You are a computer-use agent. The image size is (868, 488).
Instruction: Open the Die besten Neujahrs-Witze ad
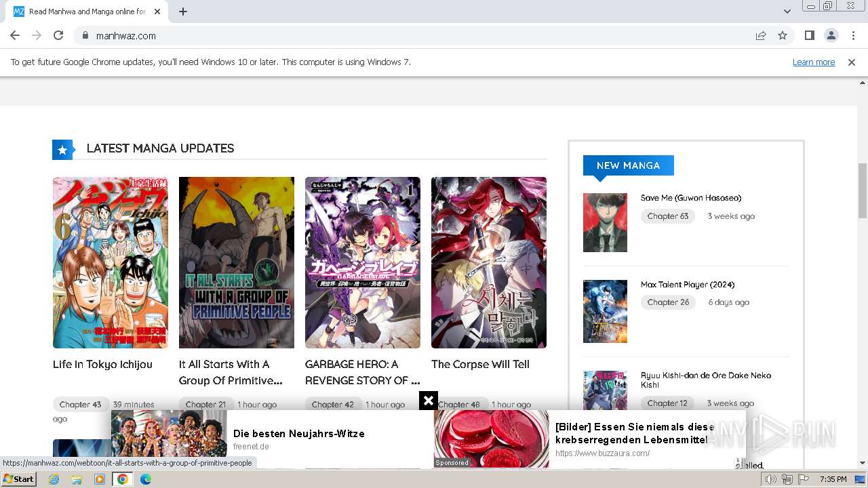pyautogui.click(x=299, y=434)
